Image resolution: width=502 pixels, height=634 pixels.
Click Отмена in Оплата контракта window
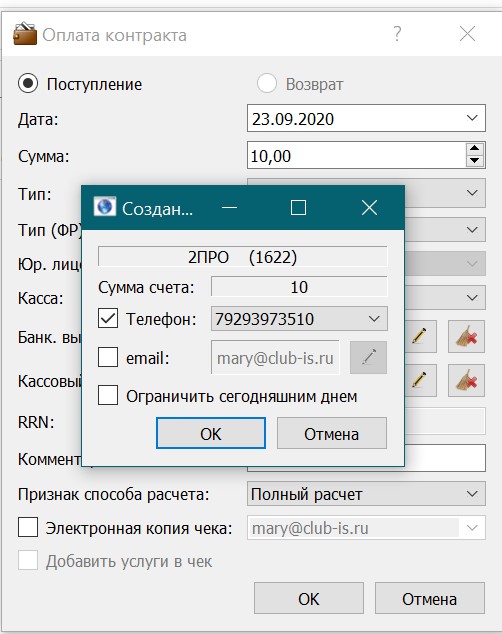click(429, 598)
